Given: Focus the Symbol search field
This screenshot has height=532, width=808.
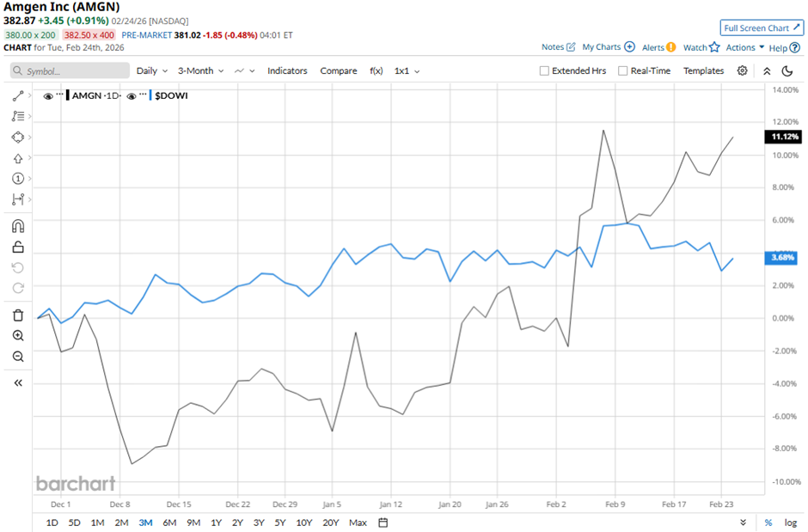Looking at the screenshot, I should click(x=70, y=70).
